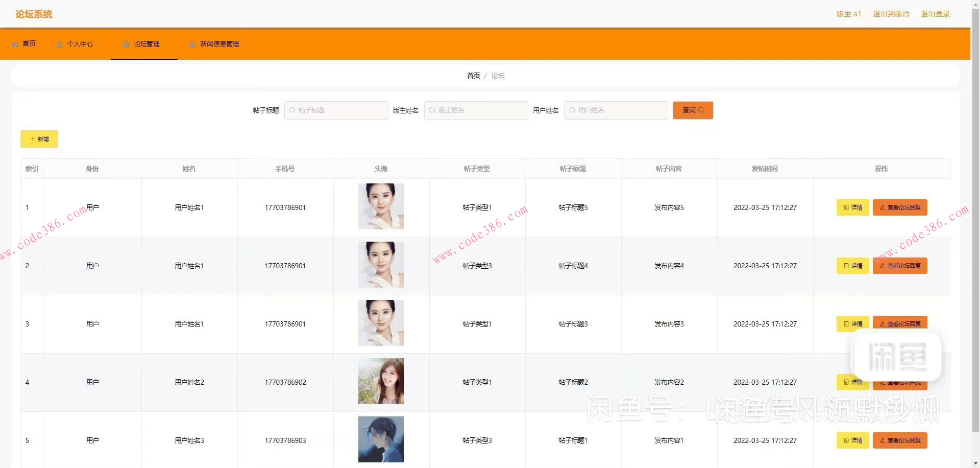The image size is (980, 468).
Task: Go to 个人中心 menu
Action: [80, 44]
